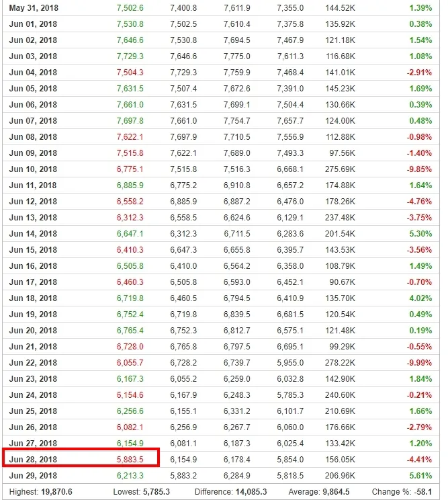Select the Jun 07, 2018 date
Screen dimensions: 448x500
pos(33,121)
